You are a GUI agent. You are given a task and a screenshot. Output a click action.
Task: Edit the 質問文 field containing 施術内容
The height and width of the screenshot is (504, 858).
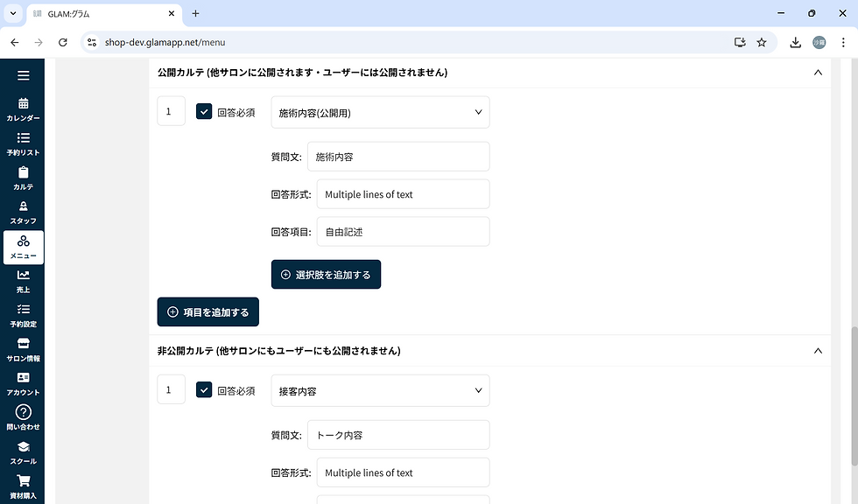click(398, 157)
